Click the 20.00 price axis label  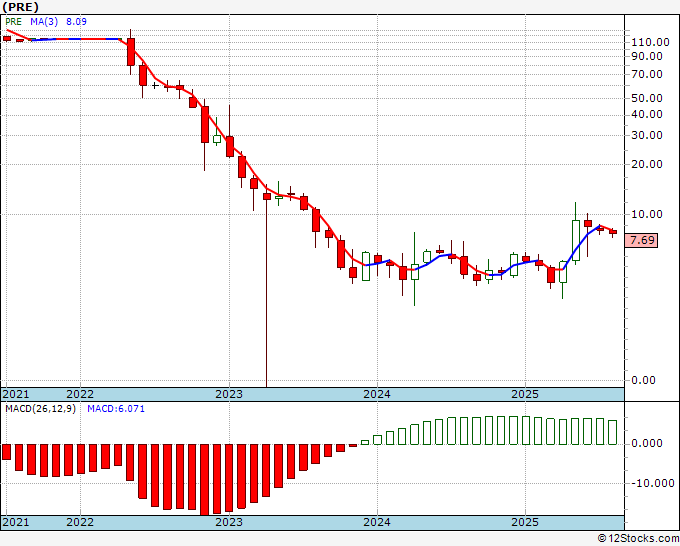pos(647,164)
